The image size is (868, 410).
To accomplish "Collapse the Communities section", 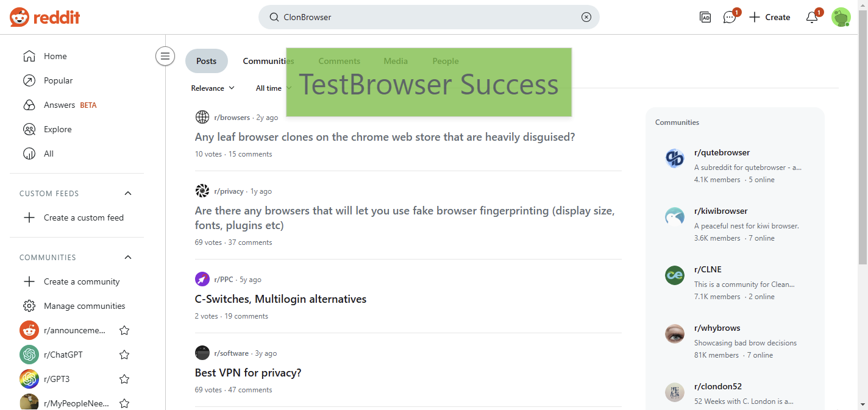I will [x=128, y=257].
